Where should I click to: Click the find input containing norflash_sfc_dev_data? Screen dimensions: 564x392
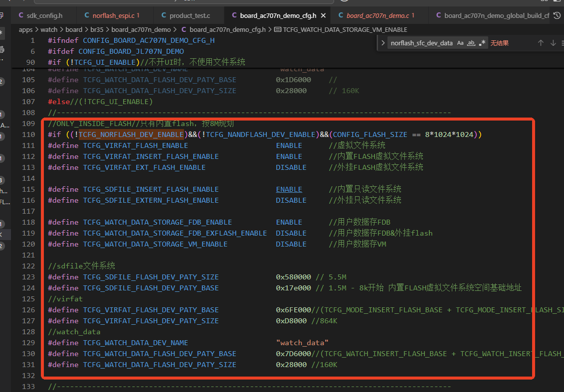click(421, 43)
